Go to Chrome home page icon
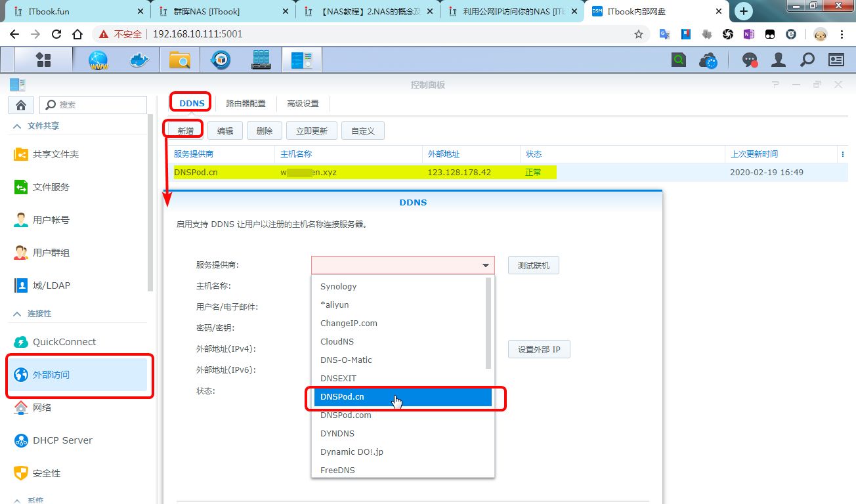Screen dimensions: 856x504 point(77,34)
